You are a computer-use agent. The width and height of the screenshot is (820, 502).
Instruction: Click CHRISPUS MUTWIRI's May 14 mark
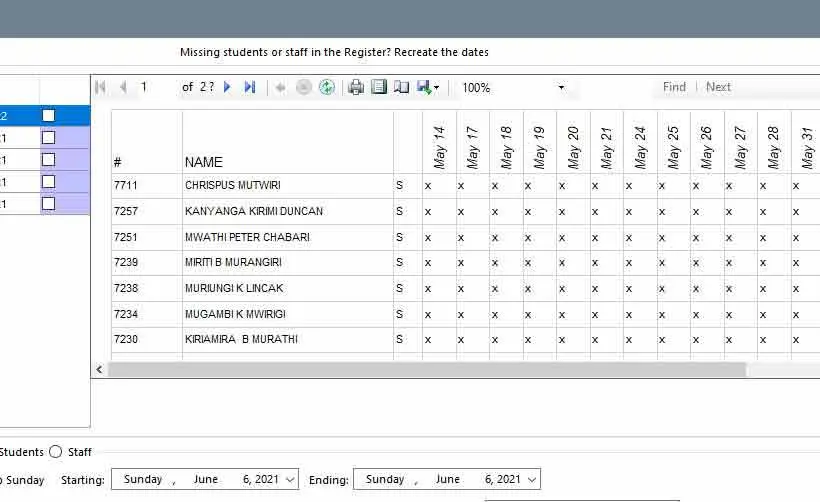(x=428, y=186)
